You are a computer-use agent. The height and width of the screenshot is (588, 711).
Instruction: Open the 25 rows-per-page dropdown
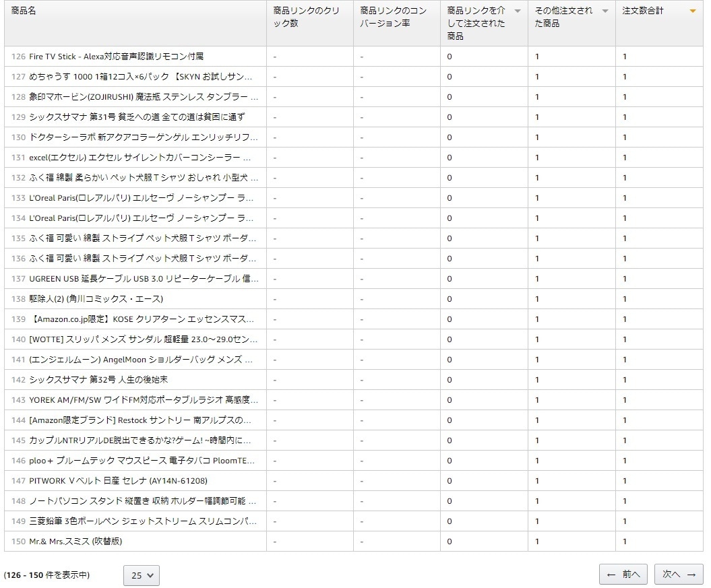tap(142, 575)
